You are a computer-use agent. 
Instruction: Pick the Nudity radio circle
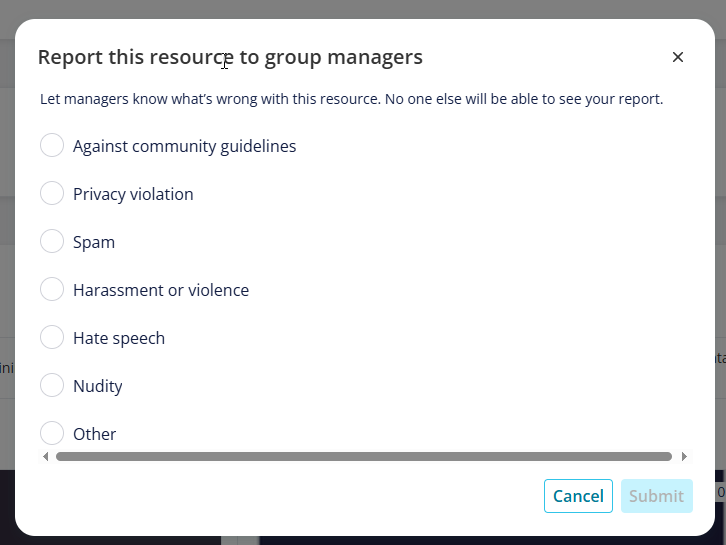(x=52, y=385)
